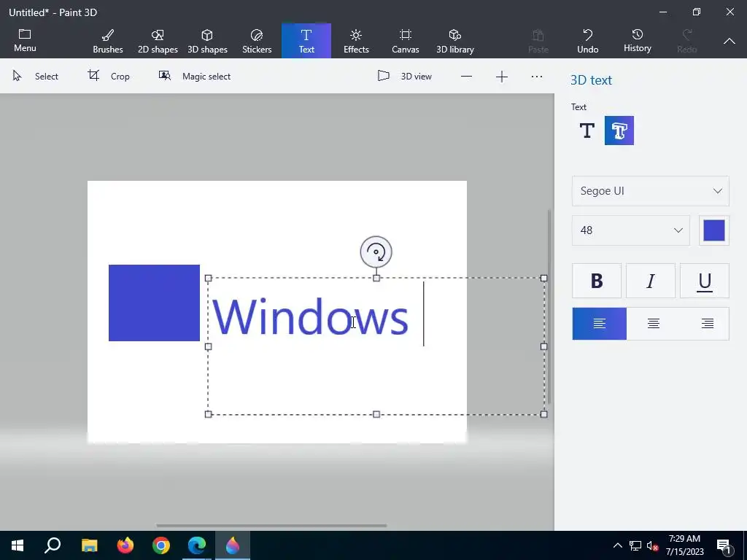Zoom out with the minus button

pos(466,77)
